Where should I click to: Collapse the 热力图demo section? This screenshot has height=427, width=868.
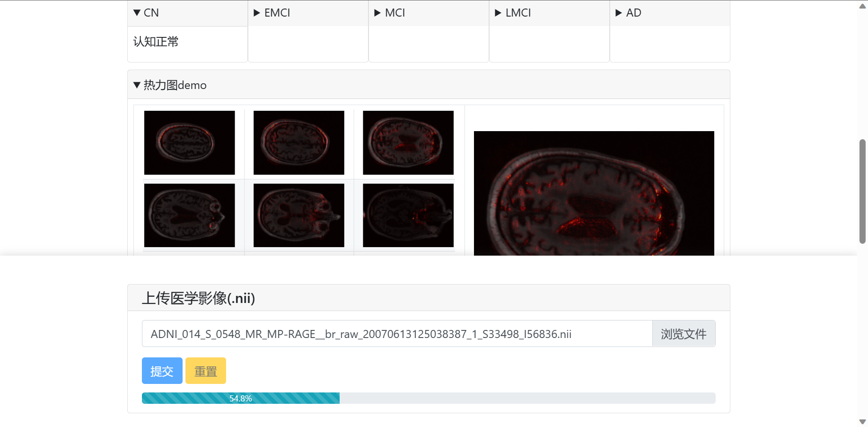(x=170, y=85)
